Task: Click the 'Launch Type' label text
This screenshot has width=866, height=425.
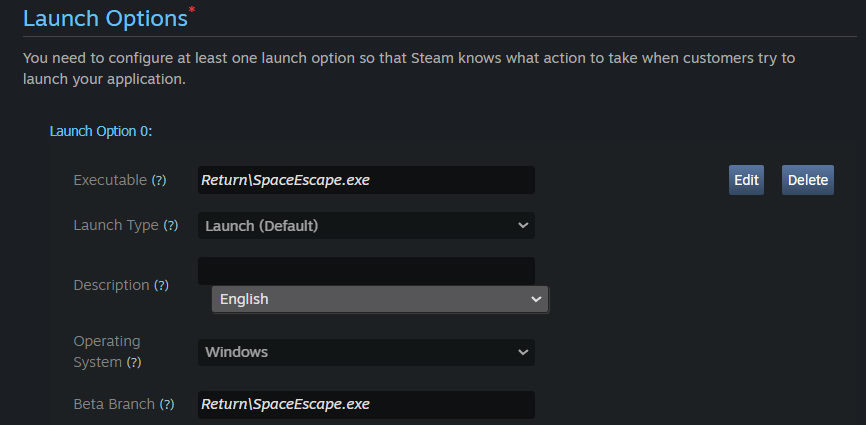Action: pos(117,225)
